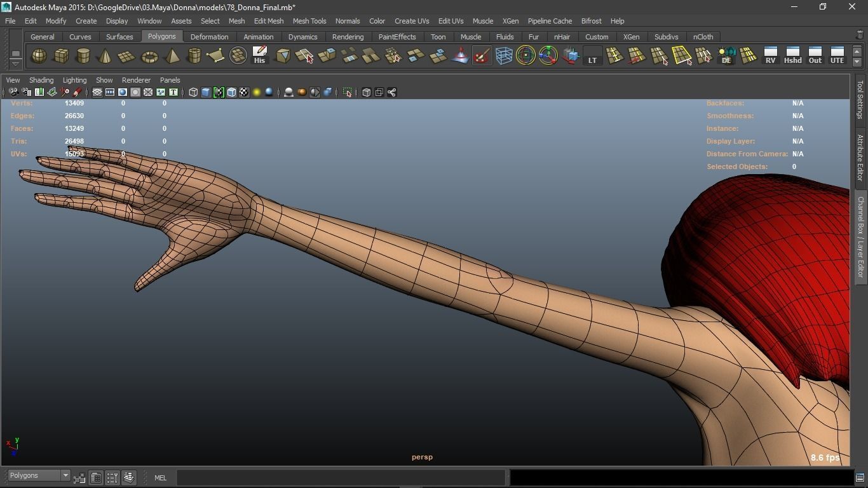Toggle isolate select in viewport toolbar
868x488 pixels.
347,93
